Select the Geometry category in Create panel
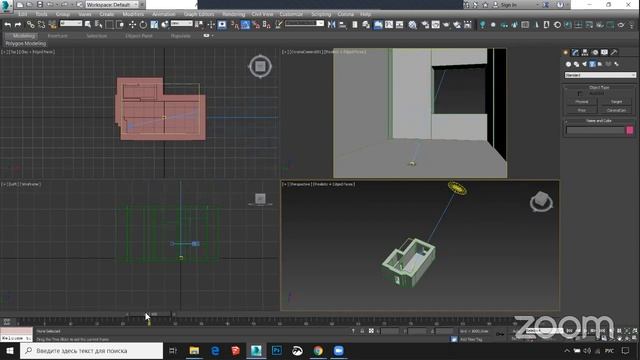 coord(568,64)
